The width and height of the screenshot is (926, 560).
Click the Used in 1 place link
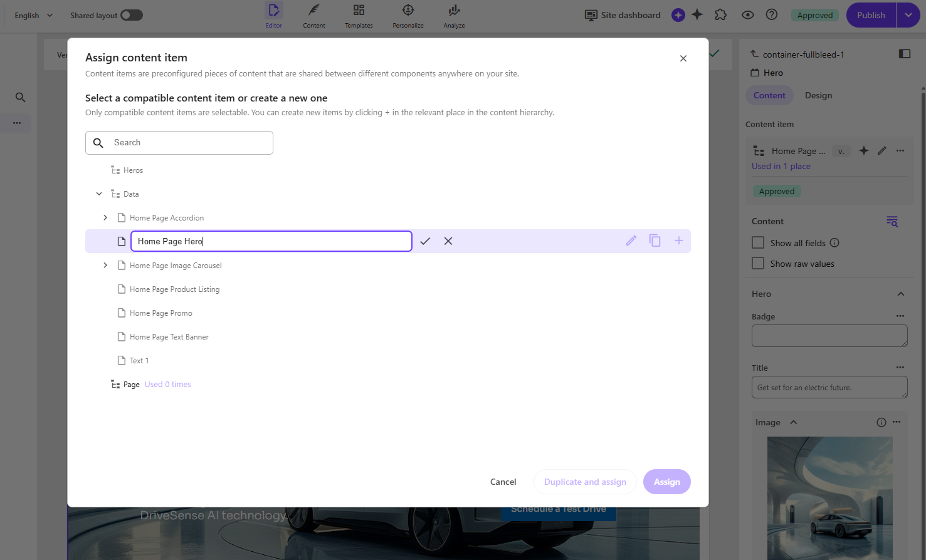(781, 165)
